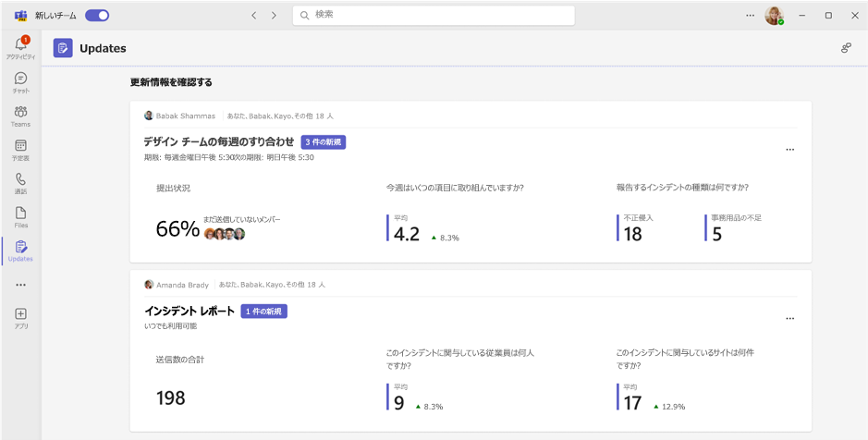Click the 事務用品の不足 count 5
This screenshot has height=440, width=868.
[717, 235]
